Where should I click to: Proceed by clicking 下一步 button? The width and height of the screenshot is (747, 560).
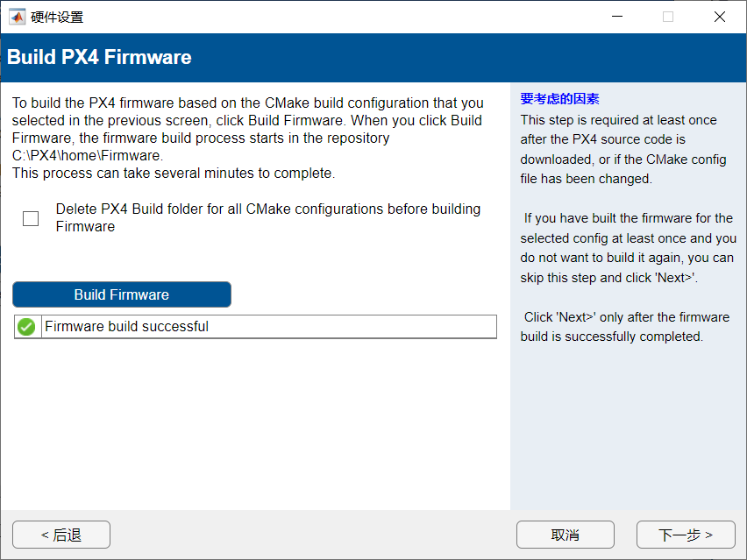[685, 535]
